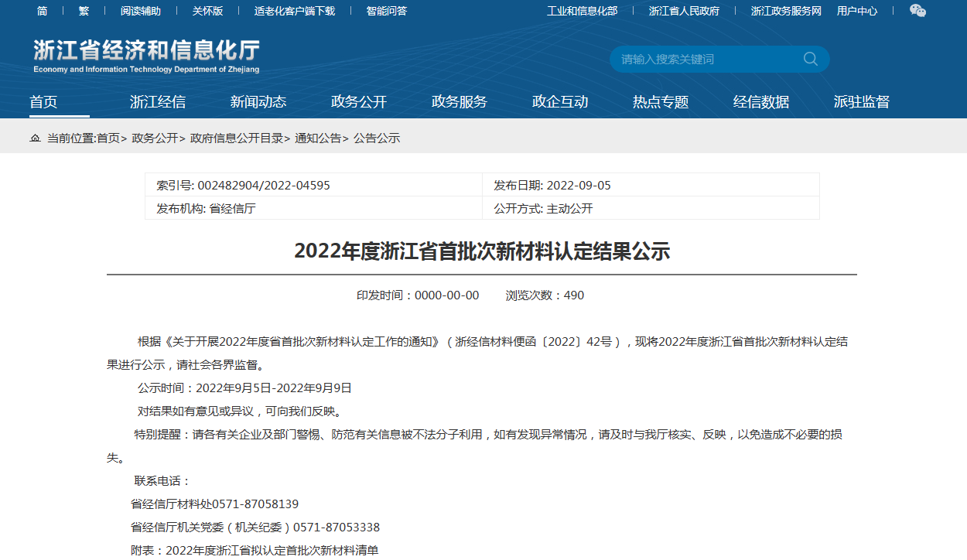Screen dimensions: 967x560
Task: Click the home icon in breadcrumb
Action: [x=35, y=138]
